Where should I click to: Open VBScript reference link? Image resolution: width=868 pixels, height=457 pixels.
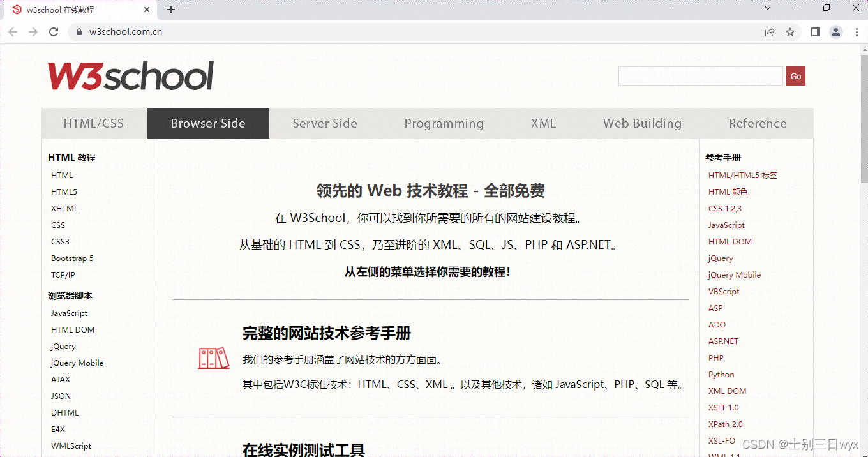[x=724, y=292]
